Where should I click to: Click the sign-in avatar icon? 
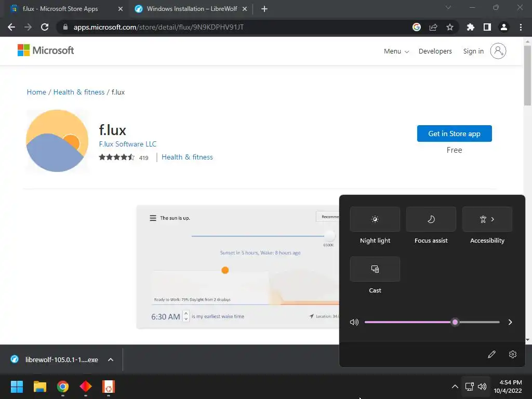[498, 51]
